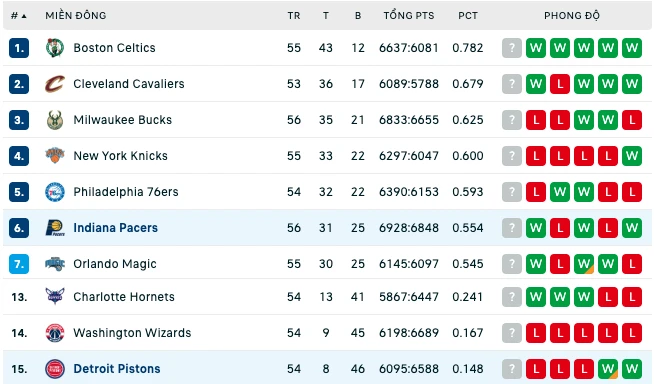This screenshot has height=384, width=654.
Task: Click the Washington Wizards team logo
Action: click(x=55, y=333)
